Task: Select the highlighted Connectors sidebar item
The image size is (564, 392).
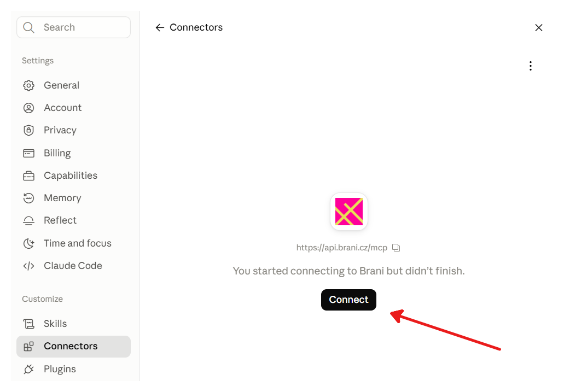Action: click(x=73, y=346)
